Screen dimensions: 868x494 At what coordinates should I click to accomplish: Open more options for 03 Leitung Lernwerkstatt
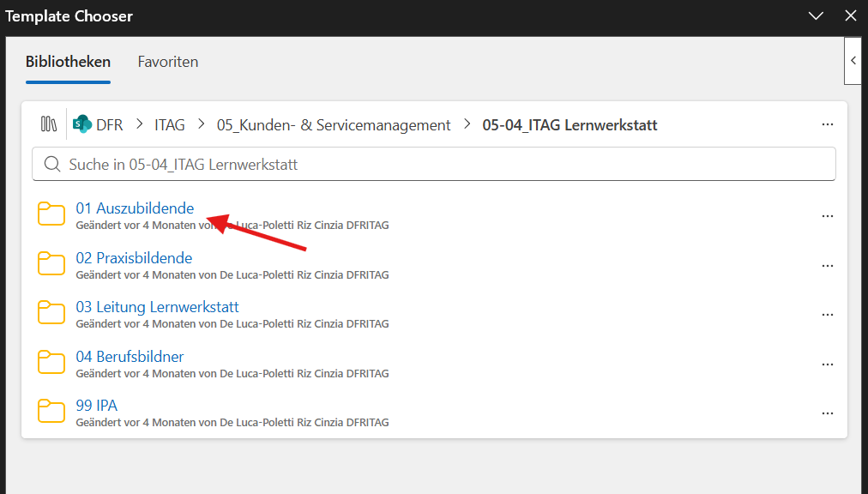click(x=828, y=315)
